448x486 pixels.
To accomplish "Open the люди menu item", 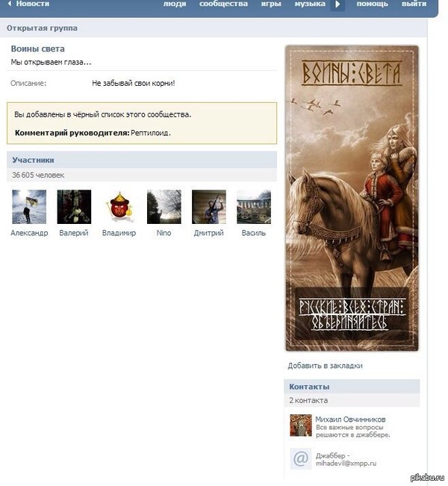I will tap(175, 4).
